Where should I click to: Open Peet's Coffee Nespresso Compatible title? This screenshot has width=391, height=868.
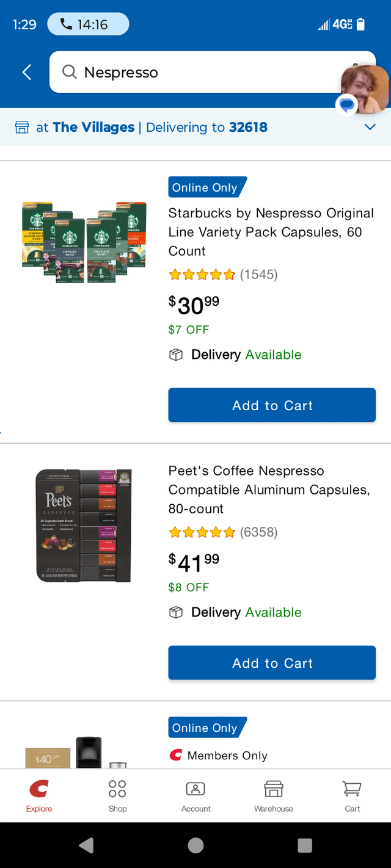pyautogui.click(x=269, y=490)
